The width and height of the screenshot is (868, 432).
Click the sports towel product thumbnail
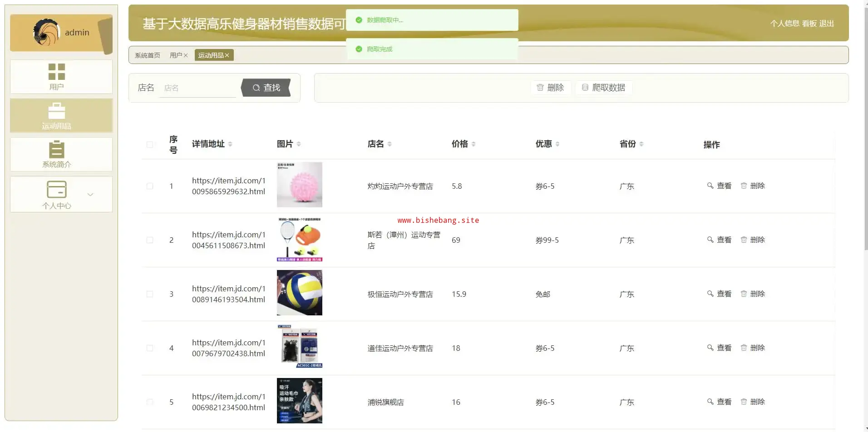click(300, 401)
